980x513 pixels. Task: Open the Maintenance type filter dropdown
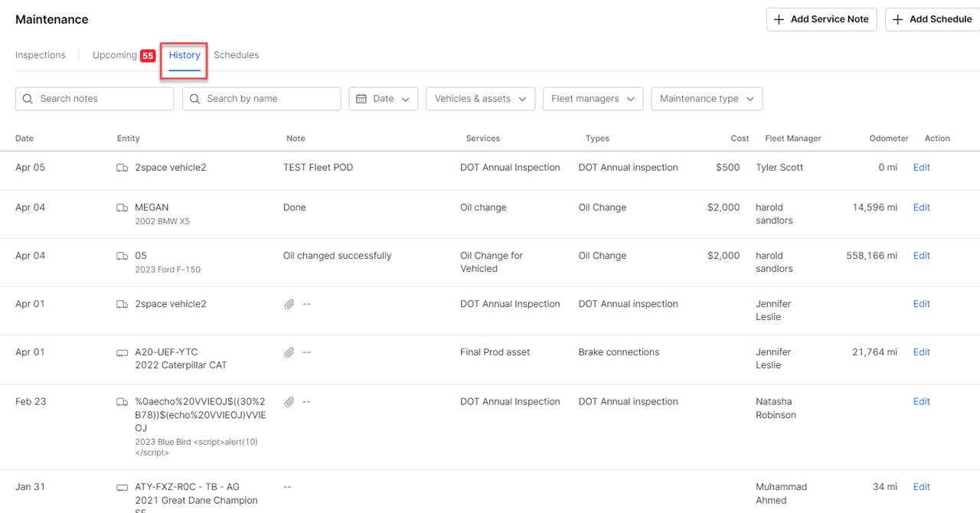click(707, 99)
